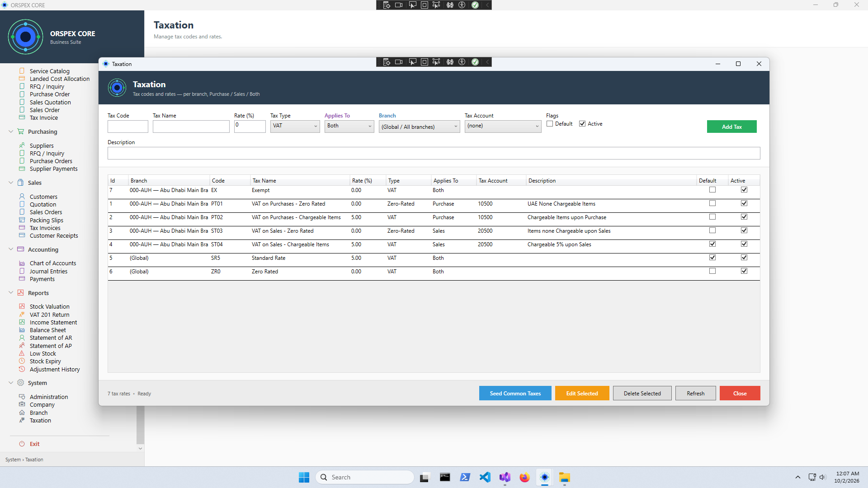
Task: Click the Windows Start button
Action: click(304, 477)
